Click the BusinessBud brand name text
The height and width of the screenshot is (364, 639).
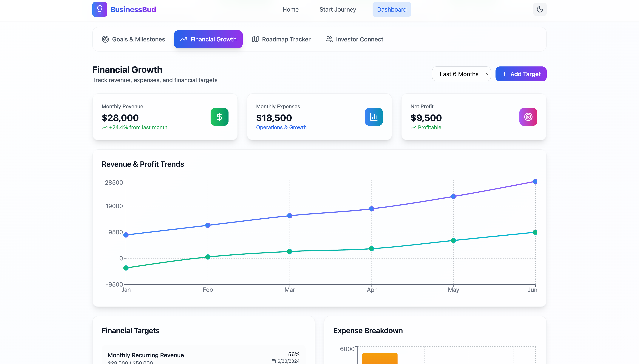coord(133,10)
